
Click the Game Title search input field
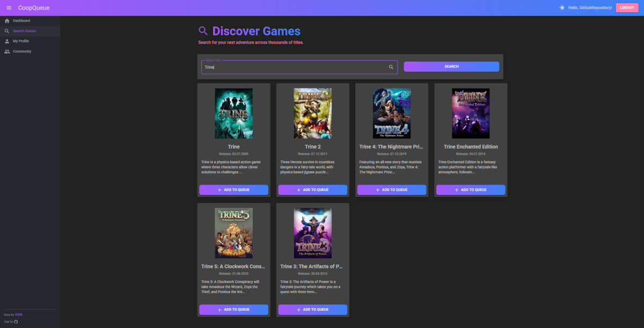295,67
